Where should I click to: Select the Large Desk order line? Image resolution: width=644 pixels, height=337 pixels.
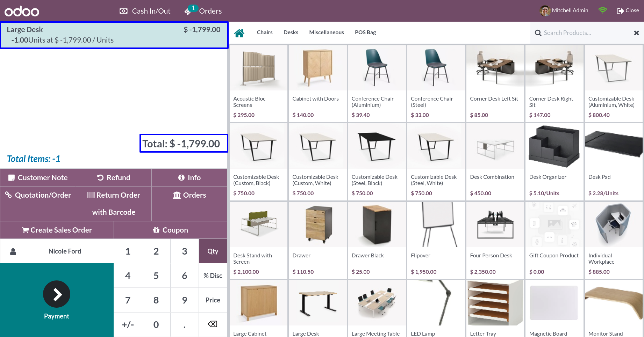114,35
